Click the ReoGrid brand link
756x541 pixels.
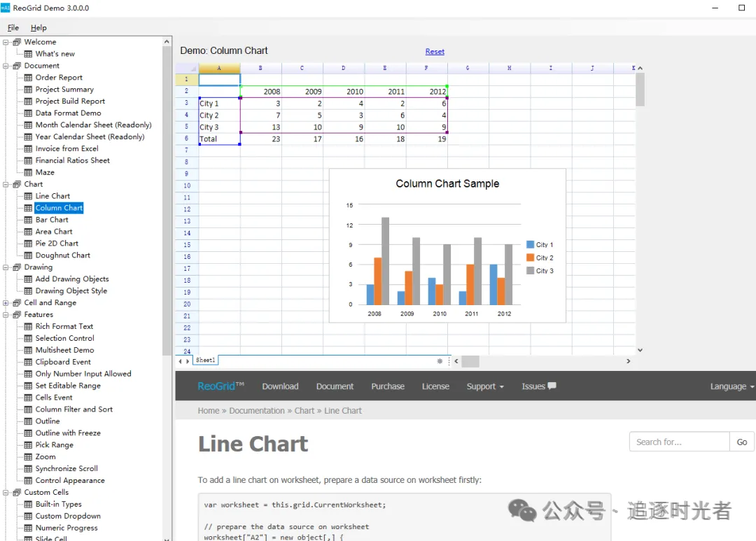tap(220, 386)
